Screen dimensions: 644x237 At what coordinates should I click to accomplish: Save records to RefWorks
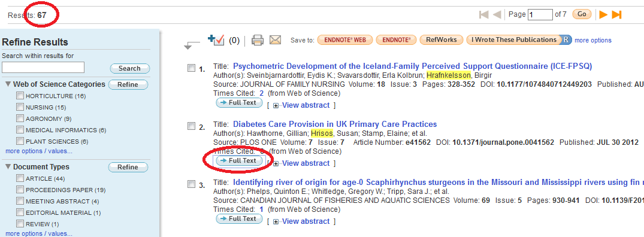tap(441, 39)
